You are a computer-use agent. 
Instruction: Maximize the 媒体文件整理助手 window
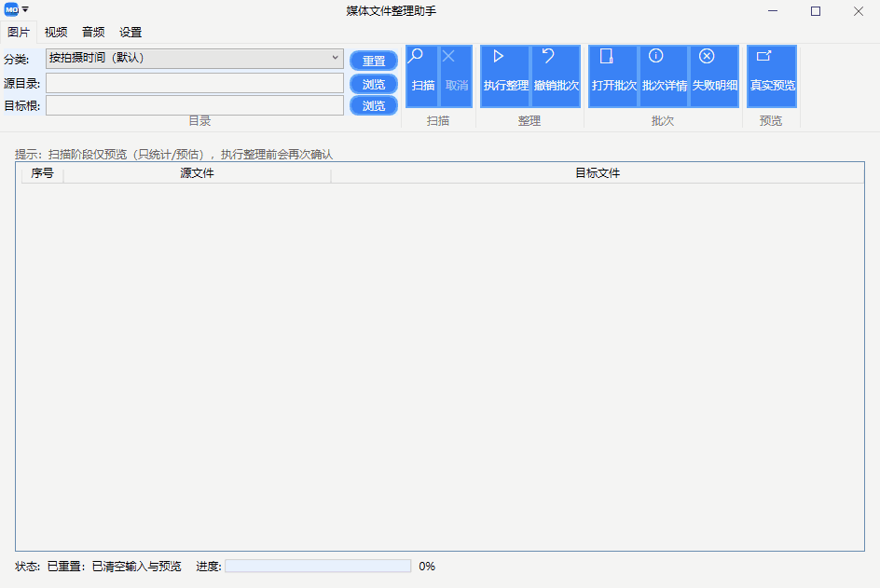816,11
